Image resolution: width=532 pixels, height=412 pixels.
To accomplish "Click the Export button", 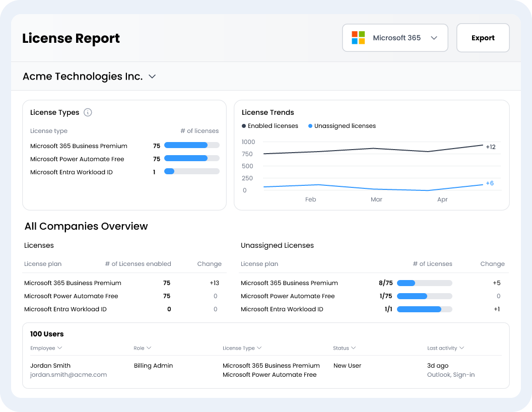I will click(483, 38).
